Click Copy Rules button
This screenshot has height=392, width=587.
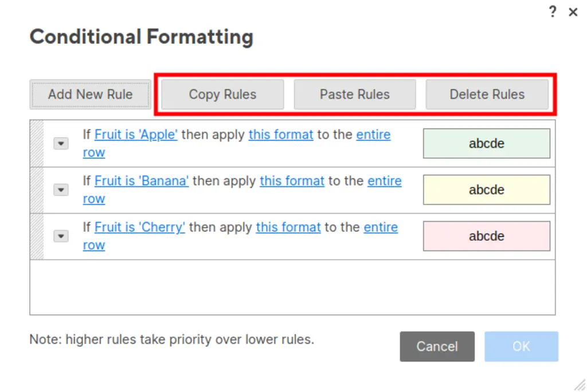pos(222,95)
